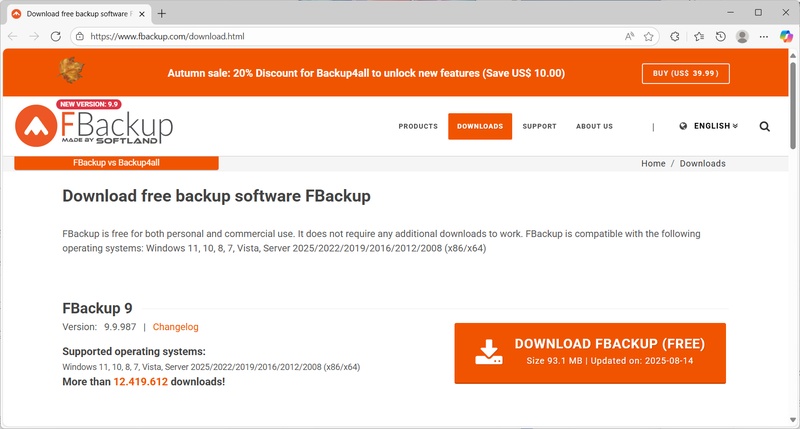Expand the ENGLISH language dropdown

715,126
